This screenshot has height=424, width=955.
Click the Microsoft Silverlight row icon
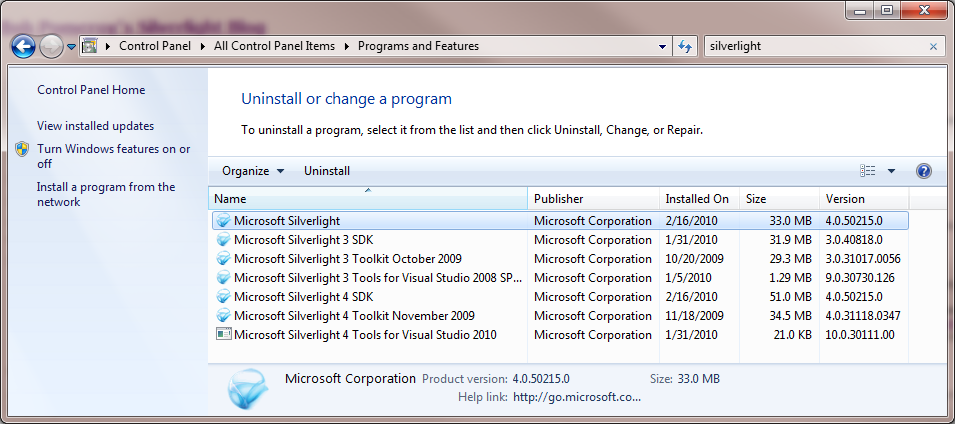pyautogui.click(x=224, y=221)
